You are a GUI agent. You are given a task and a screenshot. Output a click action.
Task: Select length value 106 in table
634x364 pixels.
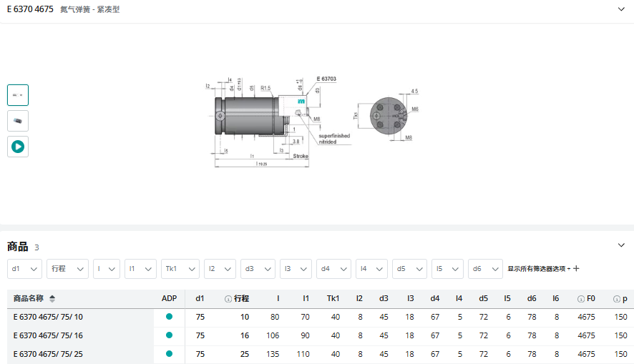pos(273,335)
